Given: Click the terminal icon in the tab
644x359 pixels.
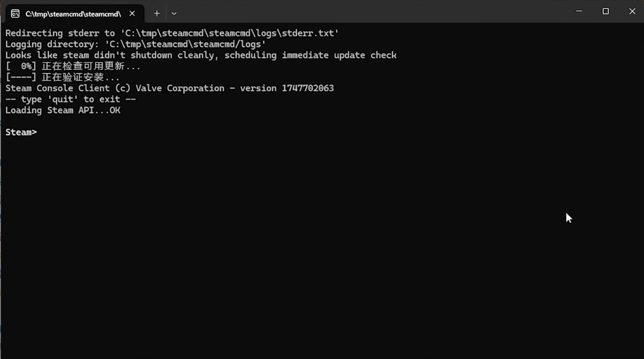Looking at the screenshot, I should [x=15, y=13].
